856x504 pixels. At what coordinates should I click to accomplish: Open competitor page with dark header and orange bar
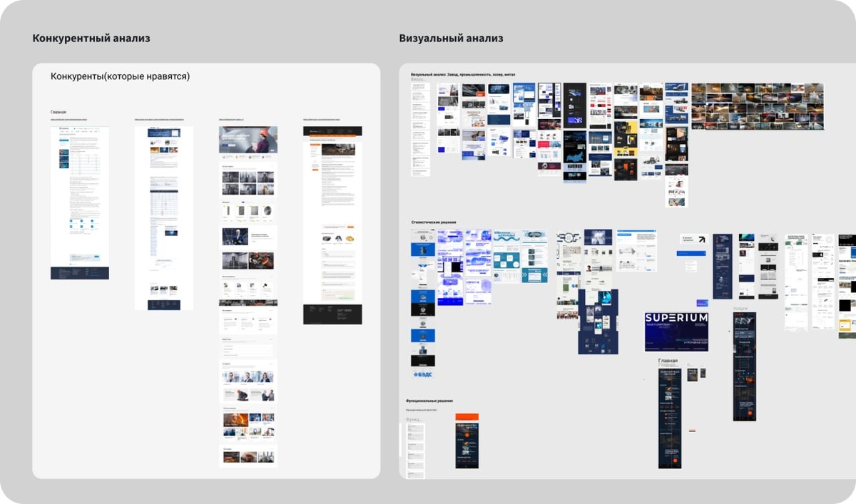pyautogui.click(x=332, y=225)
